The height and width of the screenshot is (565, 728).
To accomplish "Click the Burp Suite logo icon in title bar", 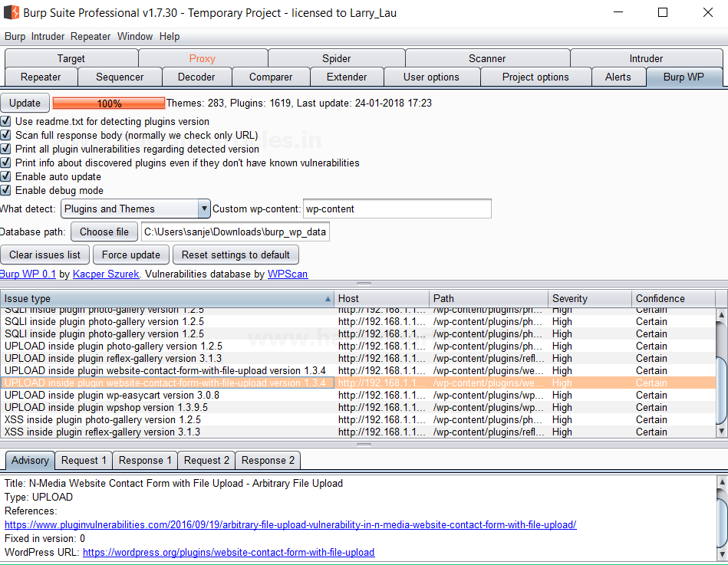I will (x=12, y=12).
